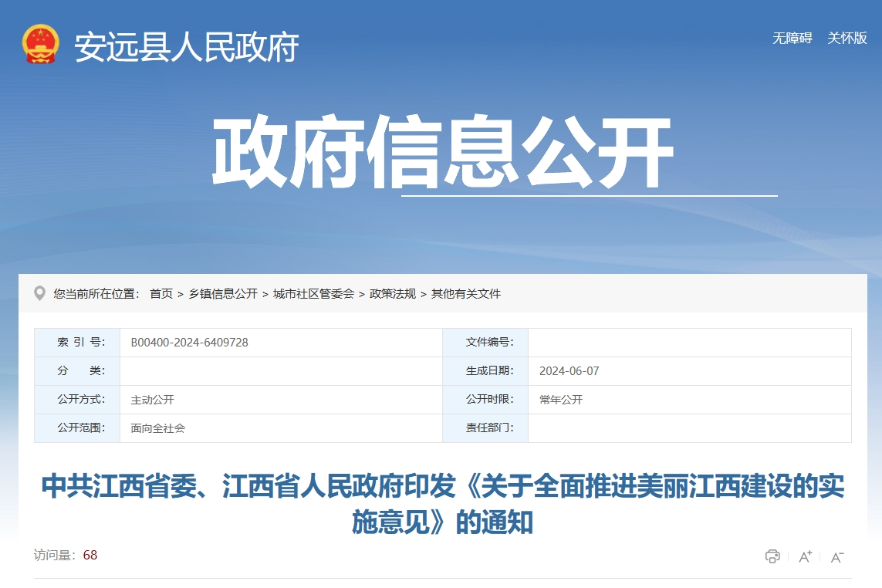This screenshot has width=882, height=588.
Task: Click the national emblem logo
Action: [x=41, y=45]
